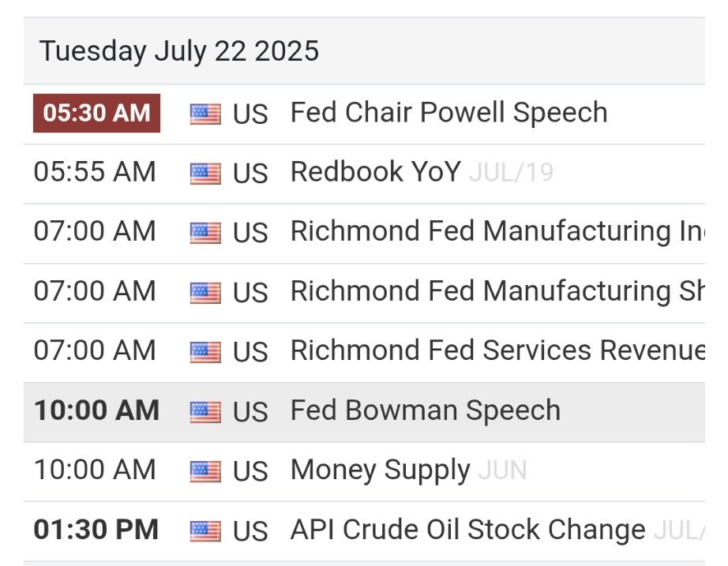Open Richmond Fed Manufacturing Index details
728x566 pixels.
pos(497,231)
